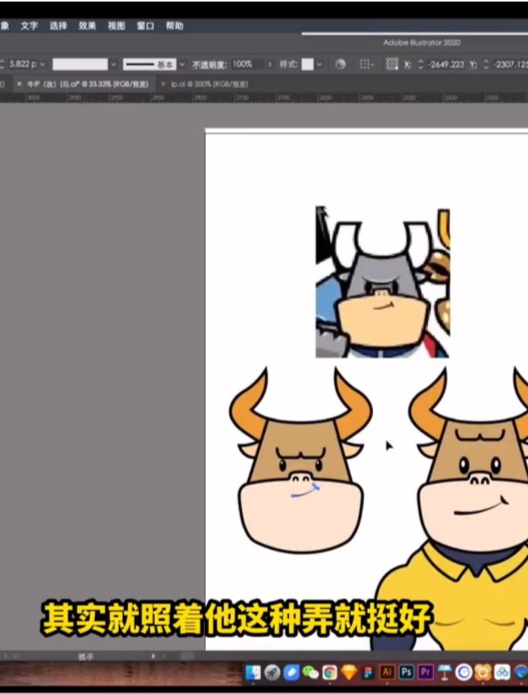Click the 基本 brush definition preview
528x698 pixels.
(x=150, y=65)
